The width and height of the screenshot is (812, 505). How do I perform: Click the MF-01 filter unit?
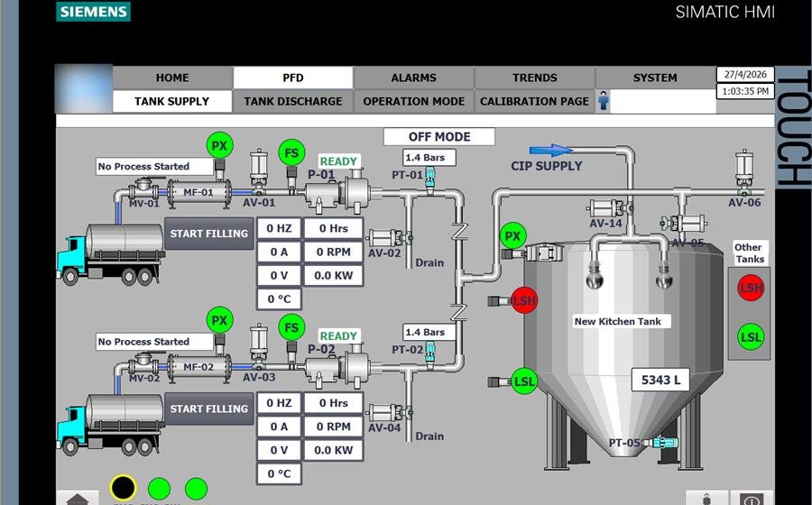click(198, 192)
